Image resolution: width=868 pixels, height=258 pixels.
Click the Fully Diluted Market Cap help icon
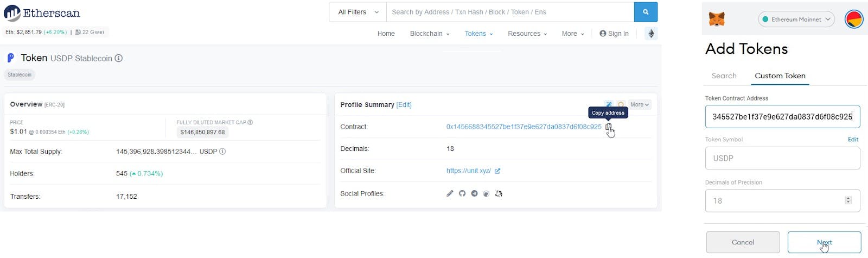(x=250, y=122)
